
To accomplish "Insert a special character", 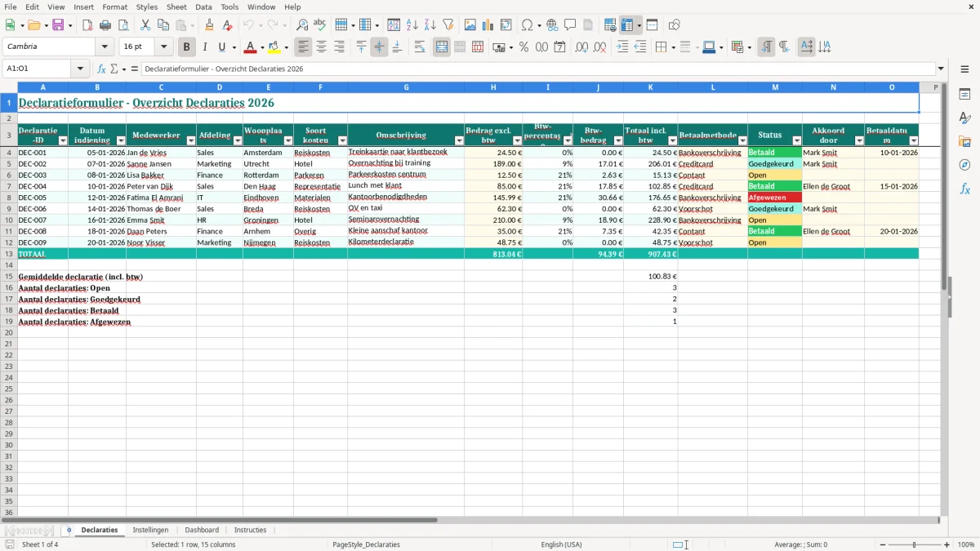I will pyautogui.click(x=527, y=25).
